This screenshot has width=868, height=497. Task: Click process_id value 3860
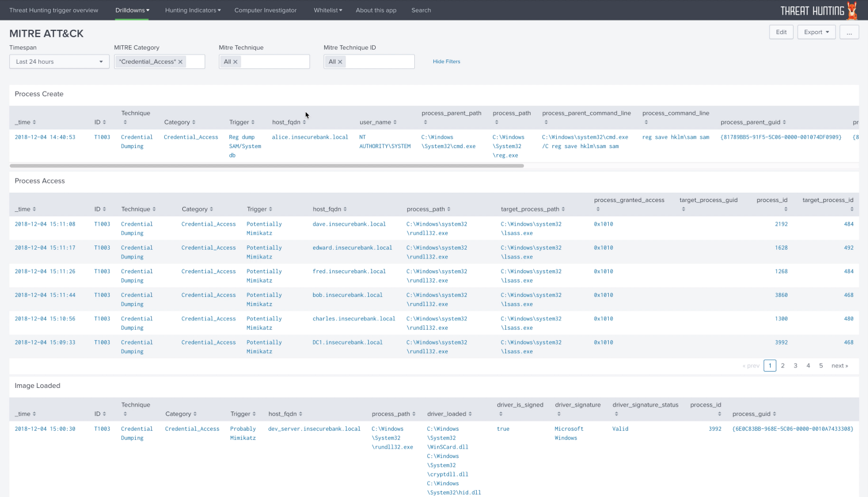(781, 295)
